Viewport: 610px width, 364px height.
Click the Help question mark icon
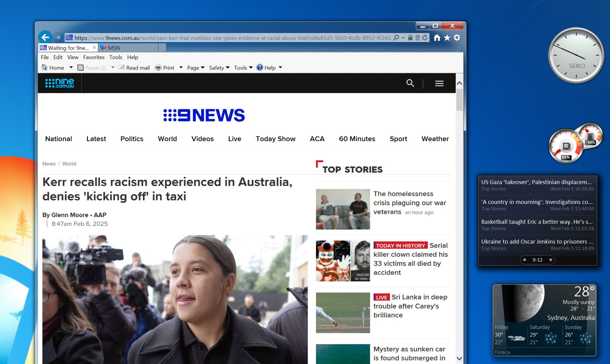pyautogui.click(x=260, y=67)
